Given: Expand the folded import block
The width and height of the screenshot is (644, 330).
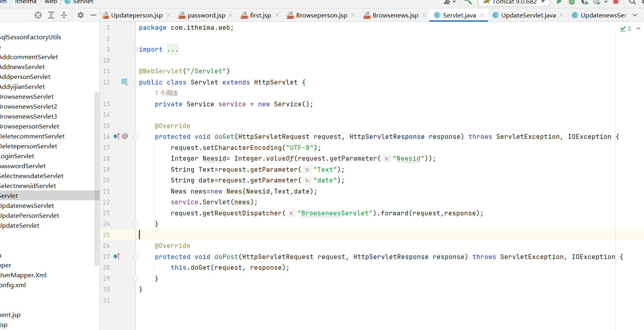Looking at the screenshot, I should 135,50.
